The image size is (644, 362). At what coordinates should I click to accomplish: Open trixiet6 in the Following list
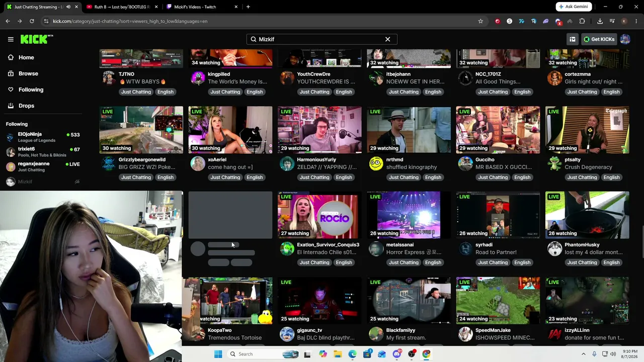tap(43, 152)
